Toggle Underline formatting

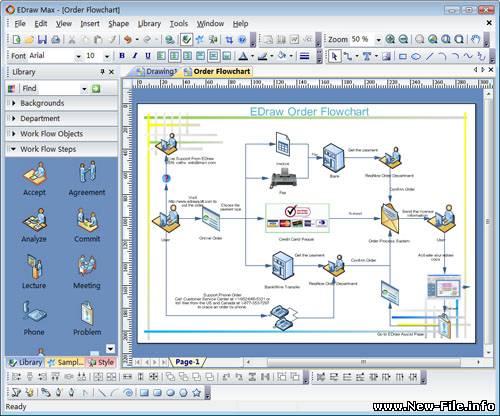point(148,56)
